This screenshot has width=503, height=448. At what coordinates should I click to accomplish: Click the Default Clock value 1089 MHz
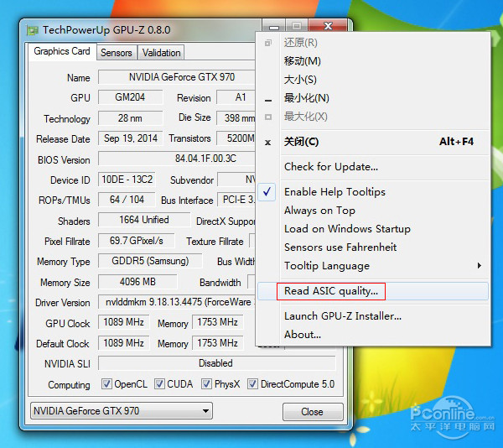[124, 343]
